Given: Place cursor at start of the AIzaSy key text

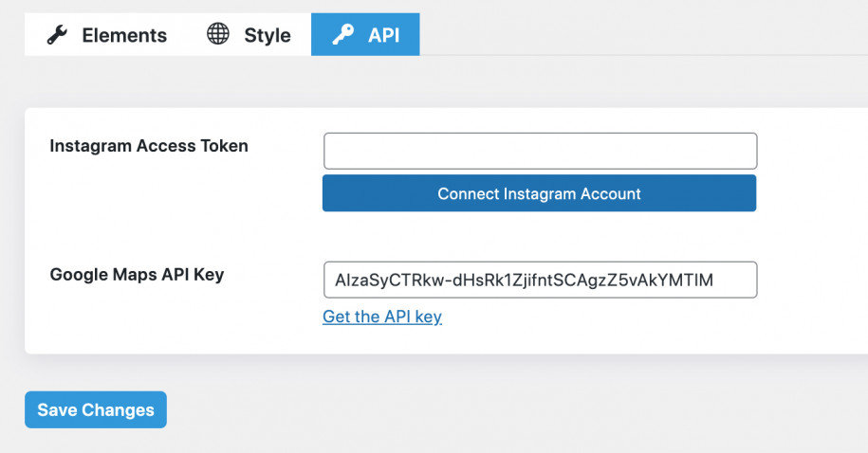Looking at the screenshot, I should [335, 280].
